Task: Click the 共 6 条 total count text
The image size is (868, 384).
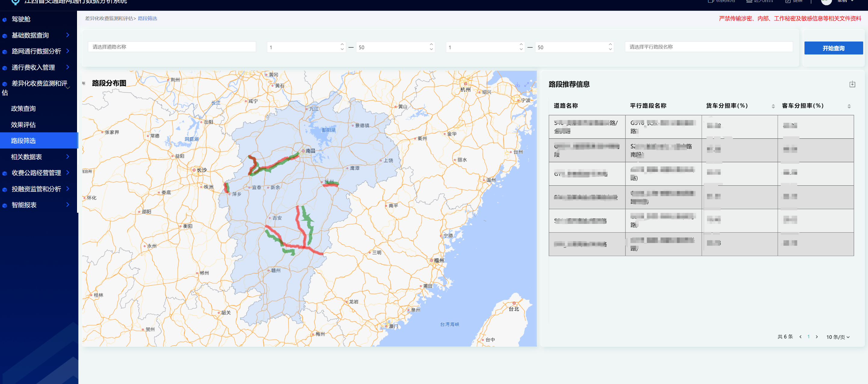Action: [x=785, y=337]
